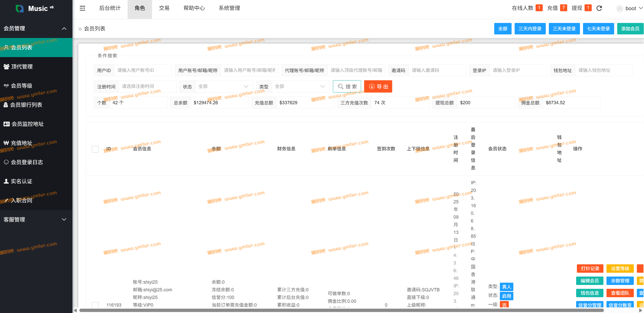
Task: Open 会员监控地址 card icon entry
Action: click(x=28, y=124)
